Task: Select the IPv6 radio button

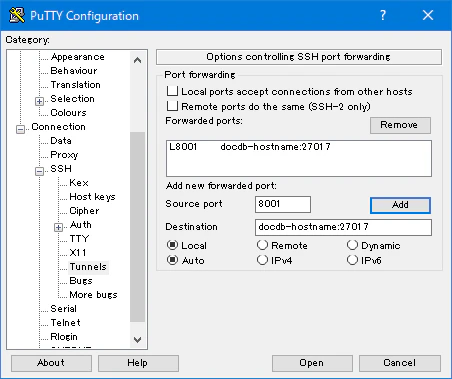Action: [352, 260]
